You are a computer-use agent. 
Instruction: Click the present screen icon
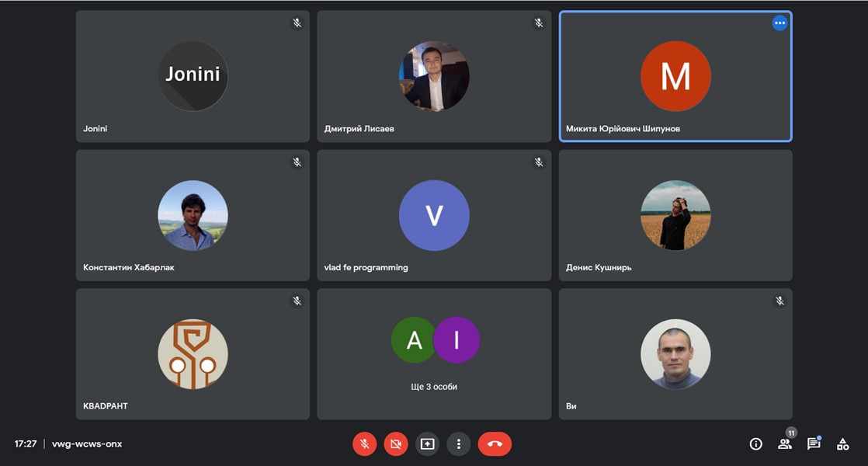(x=427, y=443)
